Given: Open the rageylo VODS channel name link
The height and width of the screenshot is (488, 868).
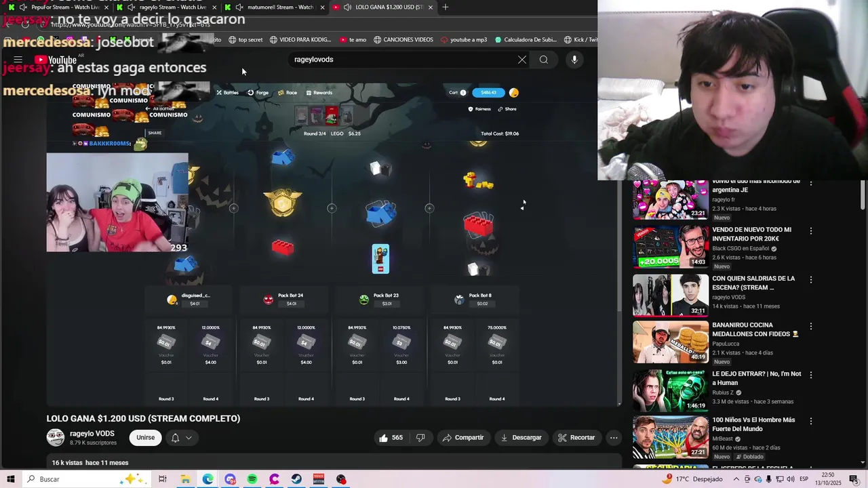Looking at the screenshot, I should 92,434.
